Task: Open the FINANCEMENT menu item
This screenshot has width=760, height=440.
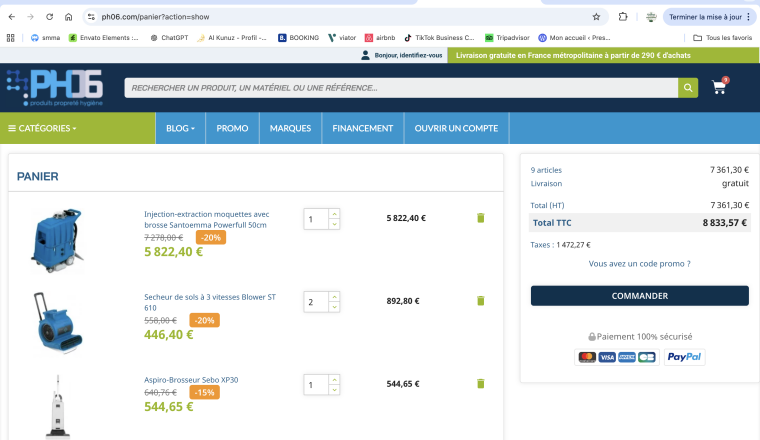Action: pyautogui.click(x=363, y=128)
